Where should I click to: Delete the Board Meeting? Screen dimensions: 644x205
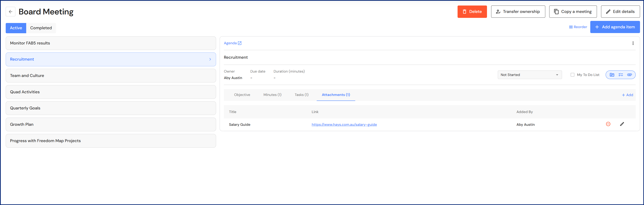tap(472, 12)
